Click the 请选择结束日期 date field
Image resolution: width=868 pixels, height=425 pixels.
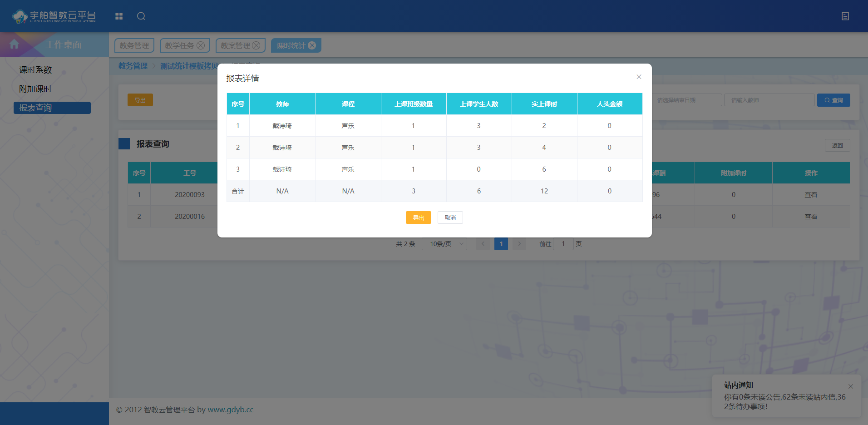tap(687, 100)
